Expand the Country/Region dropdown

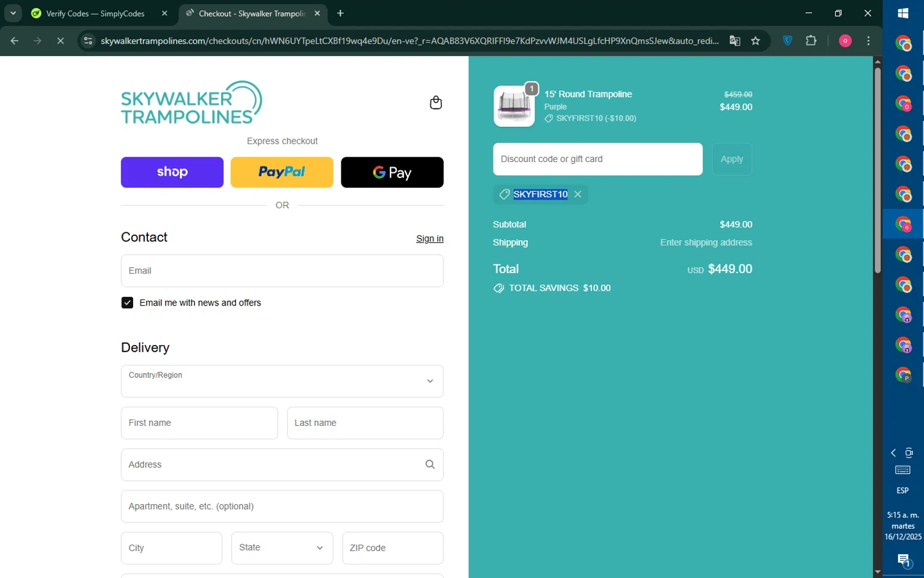click(282, 381)
